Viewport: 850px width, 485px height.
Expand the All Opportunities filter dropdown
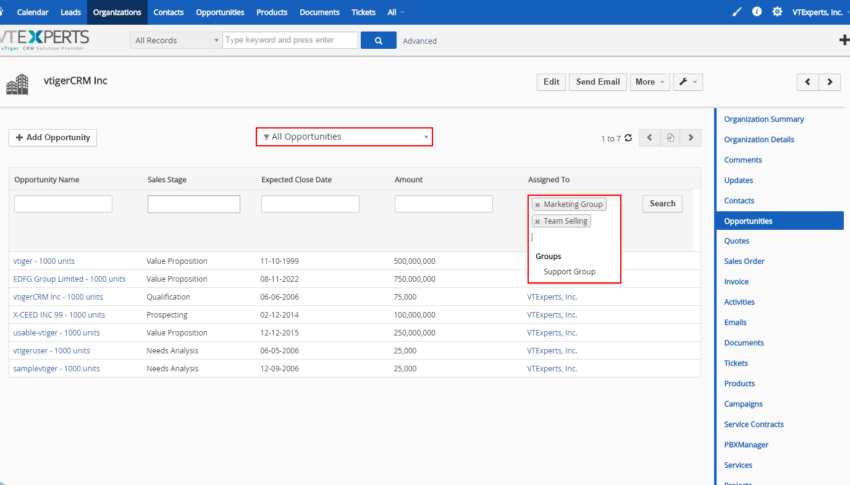coord(344,137)
